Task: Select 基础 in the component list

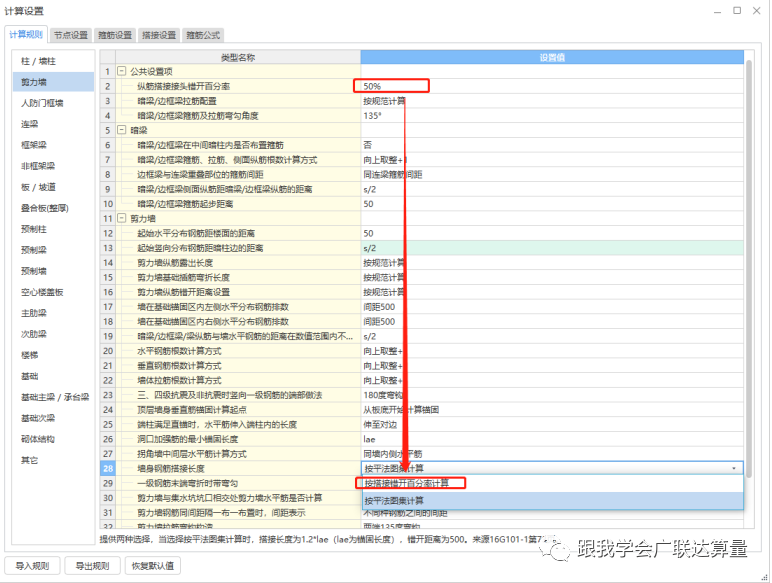Action: coord(53,376)
